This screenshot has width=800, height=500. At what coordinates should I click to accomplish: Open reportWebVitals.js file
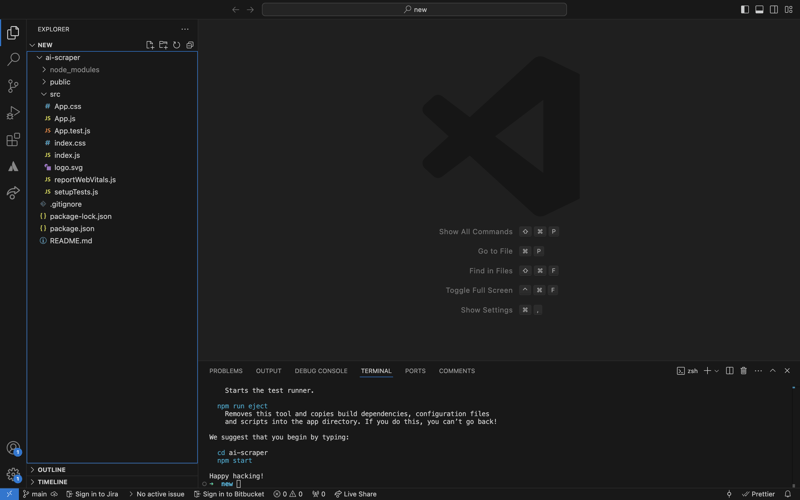85,180
